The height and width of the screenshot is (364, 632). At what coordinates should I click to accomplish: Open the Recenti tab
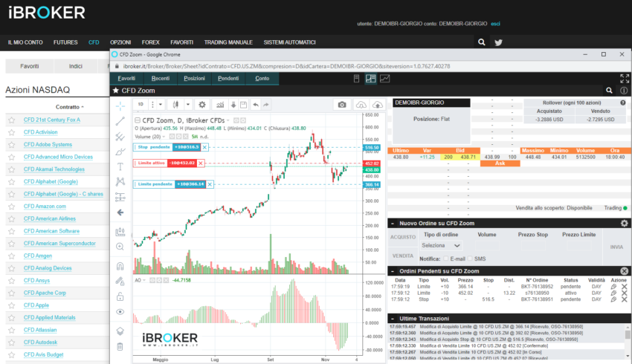[161, 79]
